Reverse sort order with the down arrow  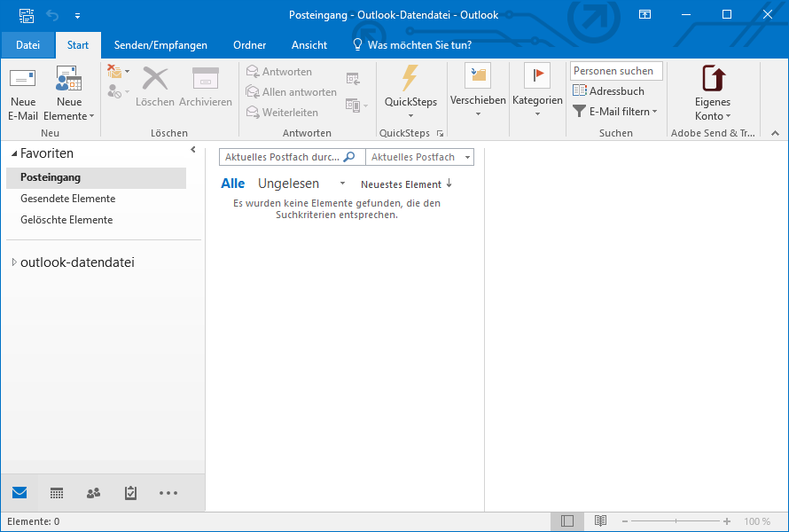[x=449, y=184]
